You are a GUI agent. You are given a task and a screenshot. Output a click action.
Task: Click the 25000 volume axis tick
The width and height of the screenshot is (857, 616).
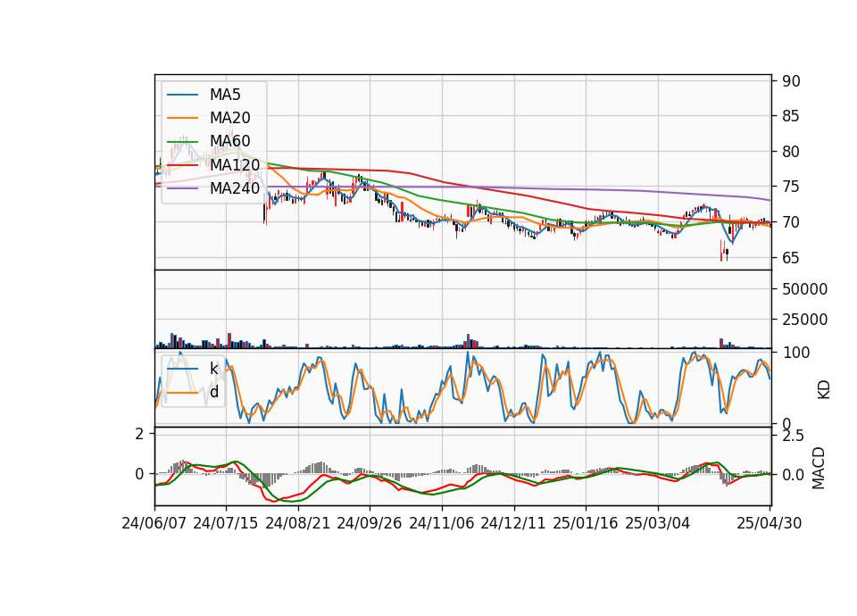coord(804,320)
